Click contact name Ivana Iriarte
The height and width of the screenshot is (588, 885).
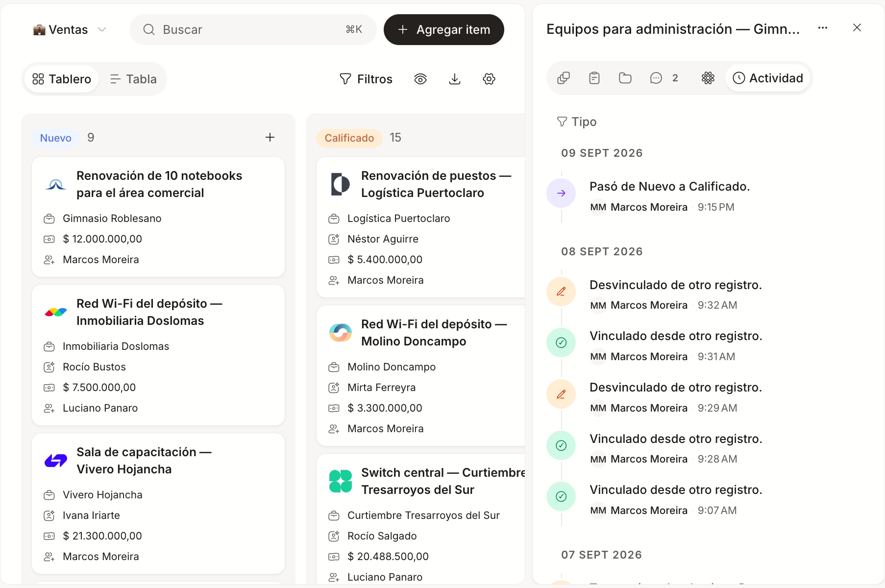(x=91, y=515)
